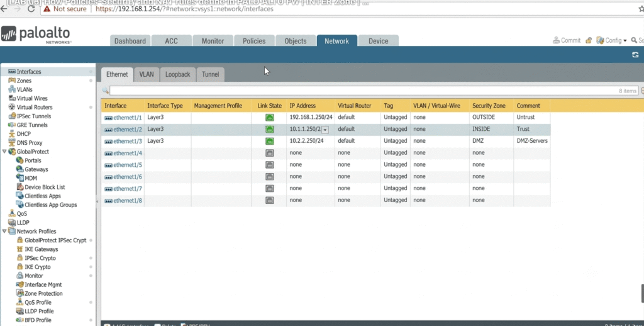Click the MDM icon

click(19, 178)
